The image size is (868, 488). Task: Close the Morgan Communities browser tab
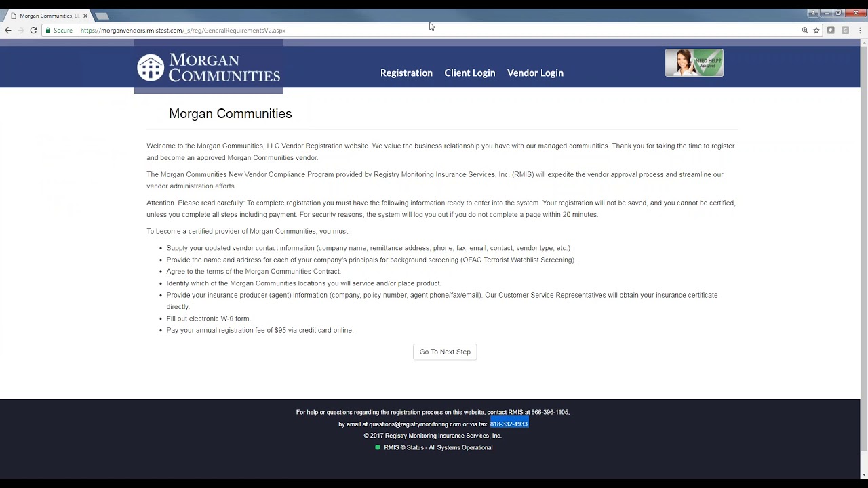tap(85, 16)
